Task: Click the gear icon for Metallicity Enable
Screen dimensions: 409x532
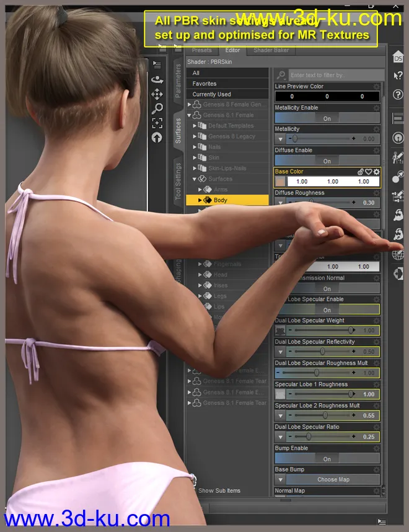Action: pos(376,108)
